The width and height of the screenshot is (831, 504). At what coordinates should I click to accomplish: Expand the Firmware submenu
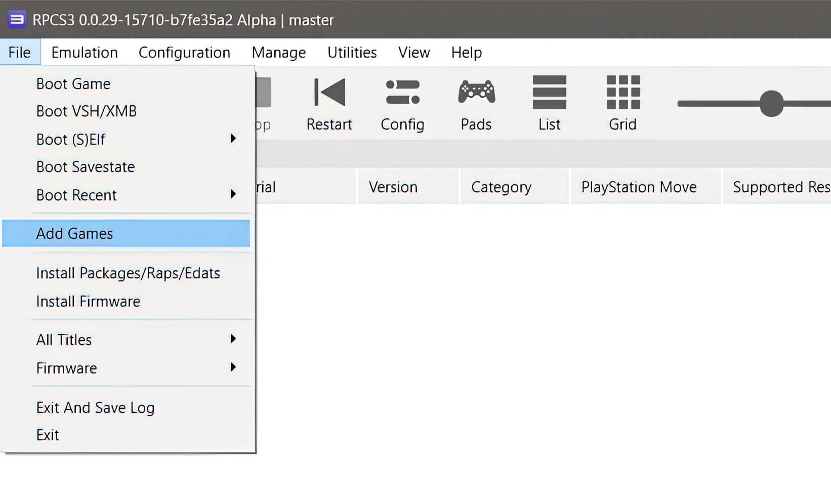66,368
